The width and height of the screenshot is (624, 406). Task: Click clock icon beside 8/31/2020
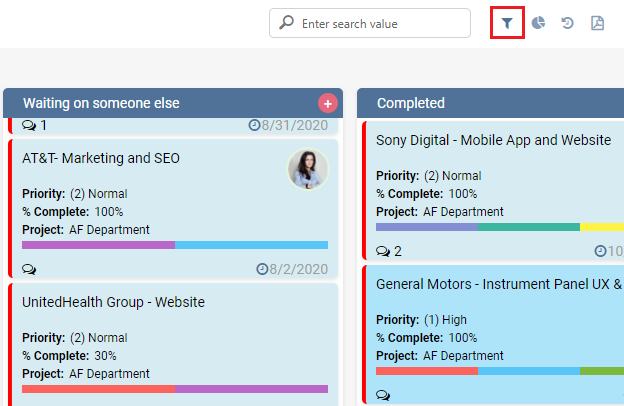point(254,125)
